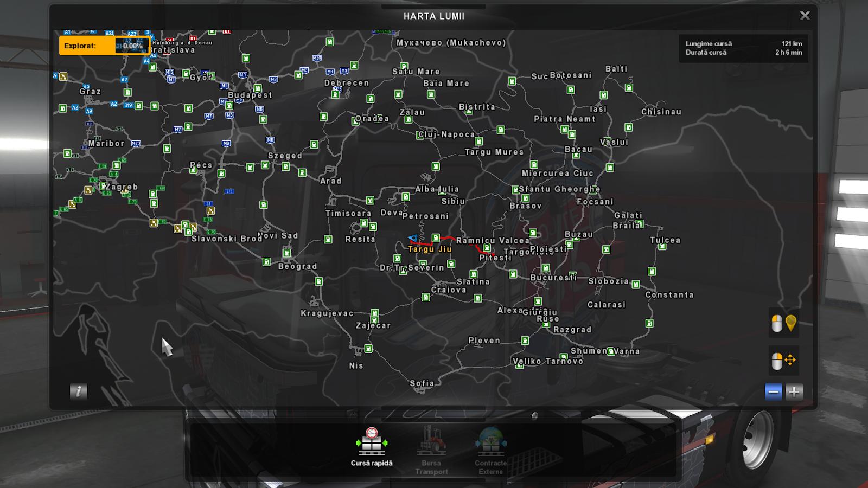The image size is (868, 488).
Task: Zoom in with the plus button
Action: [794, 391]
